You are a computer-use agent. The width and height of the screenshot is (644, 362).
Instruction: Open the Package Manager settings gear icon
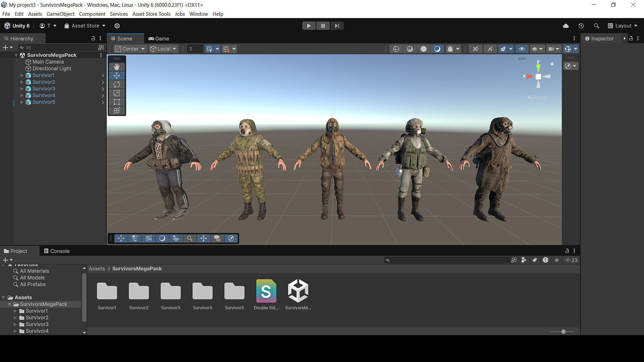[x=117, y=26]
